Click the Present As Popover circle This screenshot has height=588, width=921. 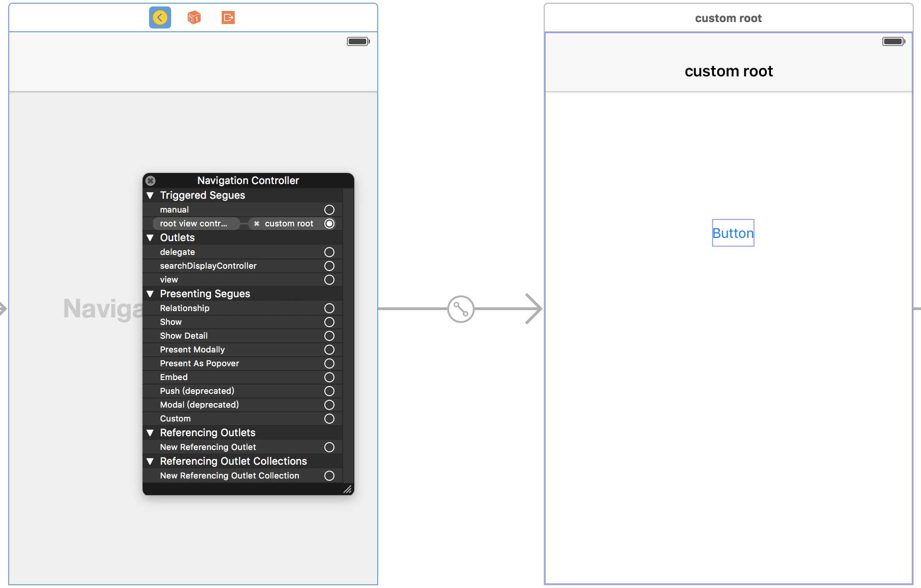329,363
